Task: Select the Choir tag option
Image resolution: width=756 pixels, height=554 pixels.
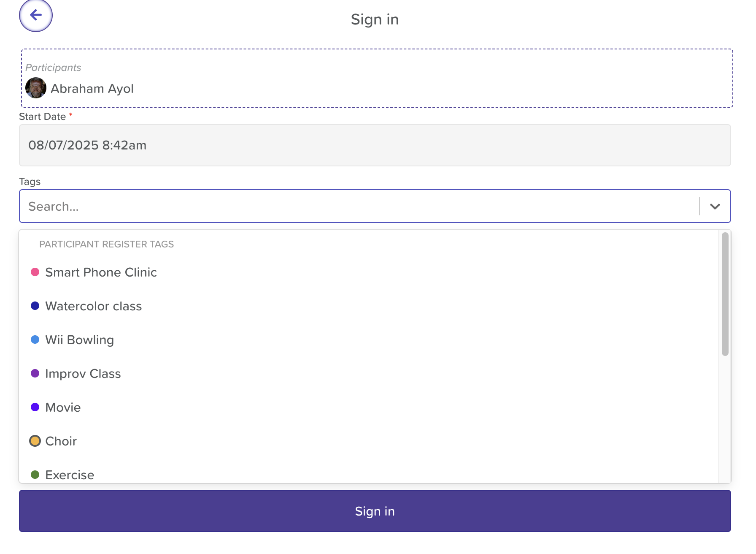Action: pyautogui.click(x=369, y=441)
